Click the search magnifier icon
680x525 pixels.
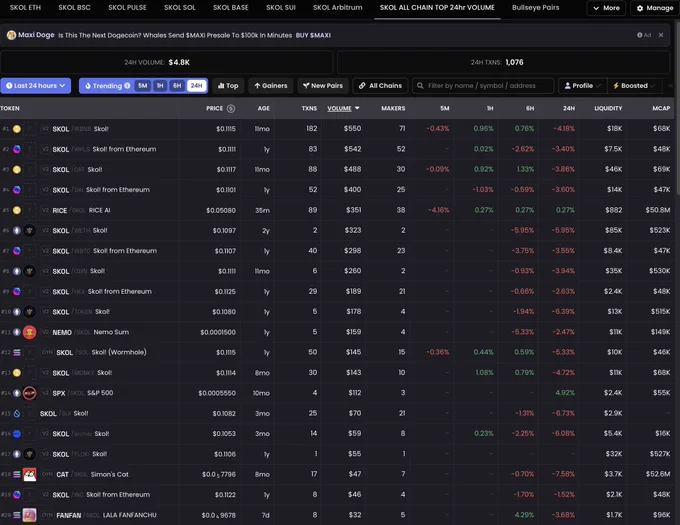[420, 86]
